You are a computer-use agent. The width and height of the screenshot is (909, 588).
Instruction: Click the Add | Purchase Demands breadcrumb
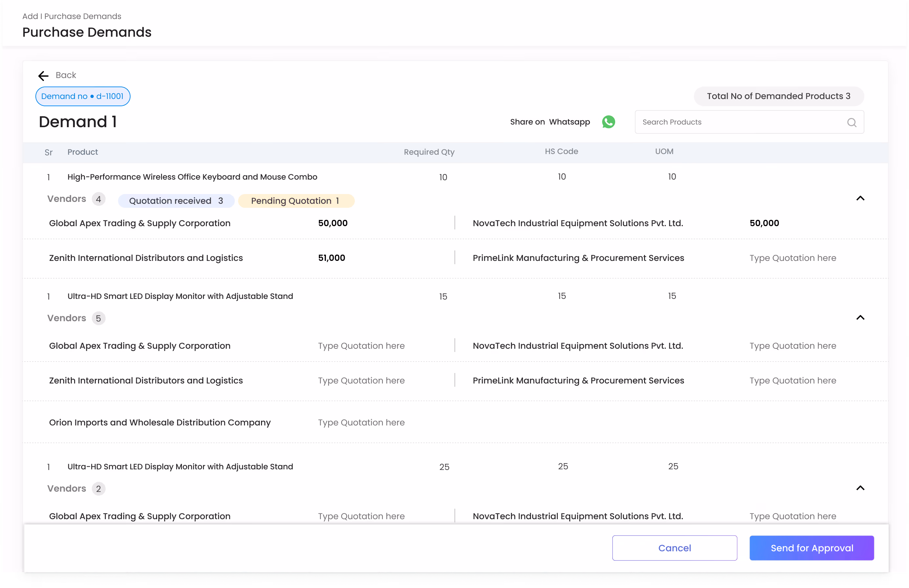(72, 16)
